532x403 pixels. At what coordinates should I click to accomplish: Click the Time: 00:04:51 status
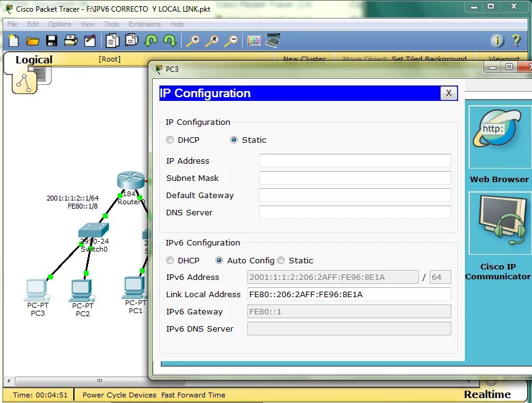point(40,395)
